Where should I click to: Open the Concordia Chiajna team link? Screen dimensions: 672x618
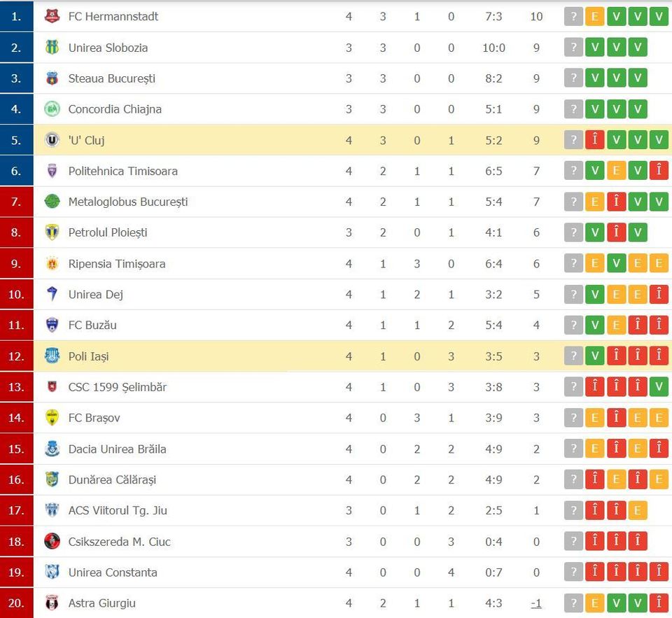[x=115, y=109]
